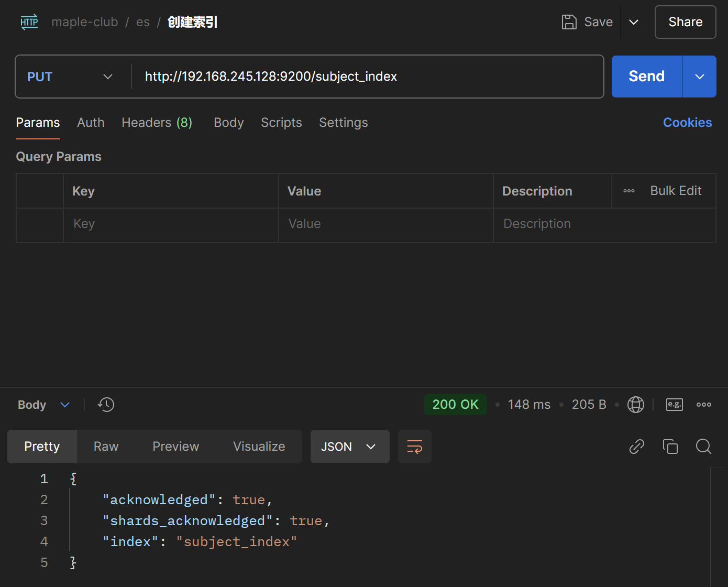
Task: Search the response body magnifier icon
Action: click(704, 447)
